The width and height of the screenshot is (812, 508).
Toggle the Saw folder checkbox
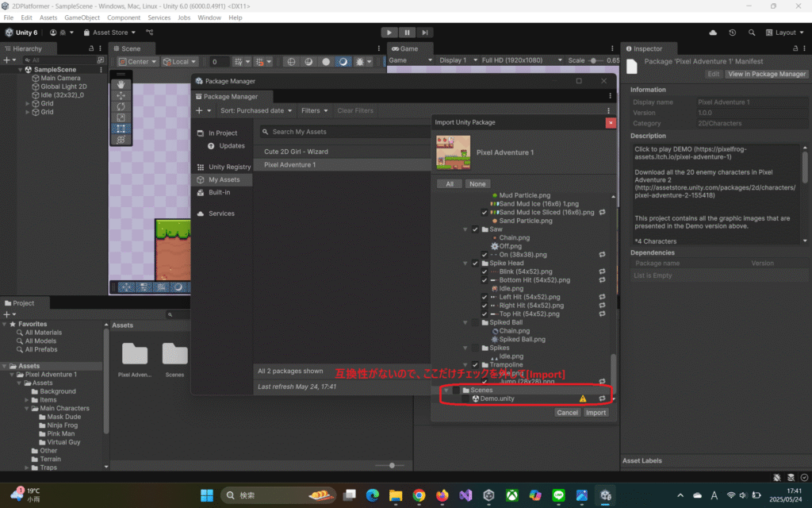(x=475, y=229)
